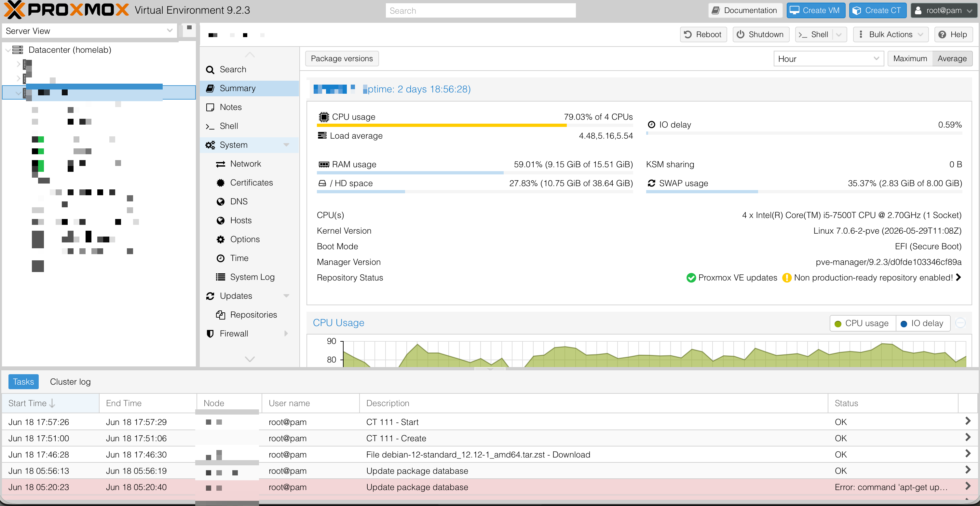Sort tasks by Start Time column

pyautogui.click(x=50, y=403)
